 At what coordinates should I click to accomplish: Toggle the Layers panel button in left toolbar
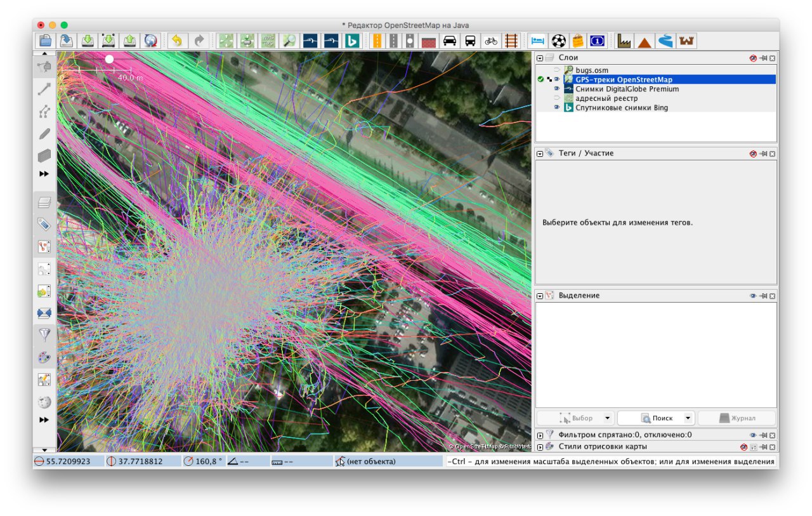pos(44,202)
